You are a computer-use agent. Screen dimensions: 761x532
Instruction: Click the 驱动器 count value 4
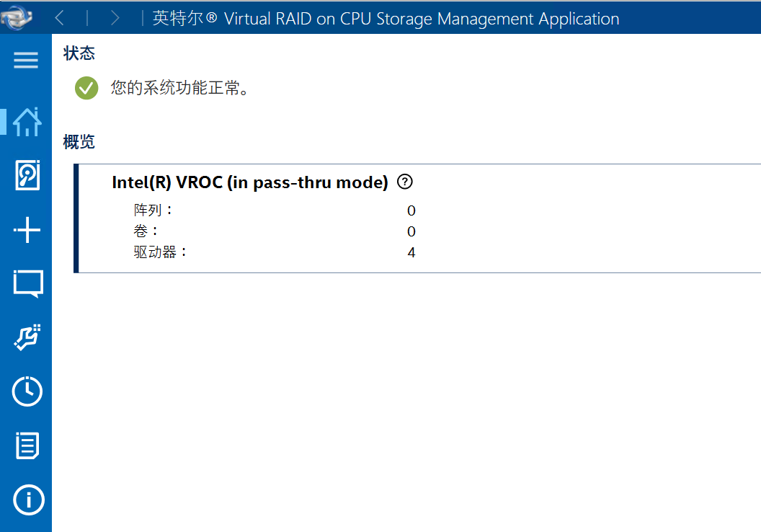[411, 252]
